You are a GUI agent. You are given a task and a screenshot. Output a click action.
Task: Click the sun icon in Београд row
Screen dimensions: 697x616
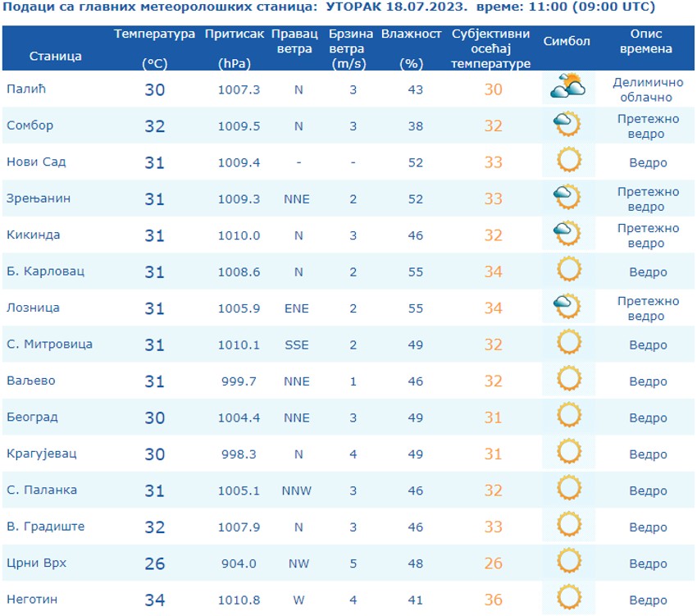pyautogui.click(x=569, y=414)
